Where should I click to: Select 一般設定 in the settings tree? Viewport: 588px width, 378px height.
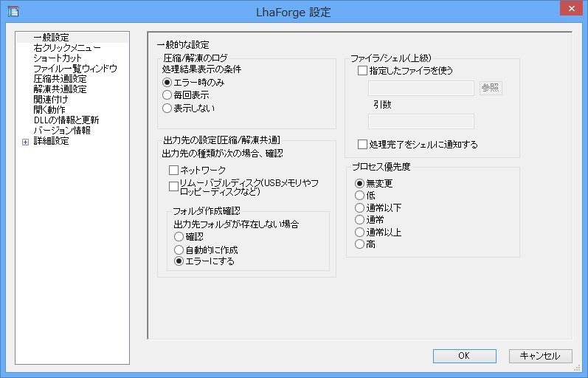coord(51,38)
